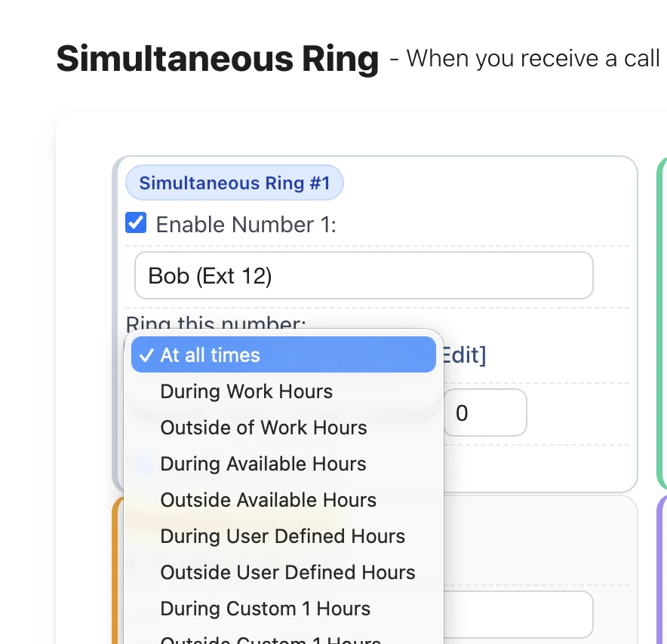
Task: Select "Outside Available Hours" option
Action: [268, 500]
